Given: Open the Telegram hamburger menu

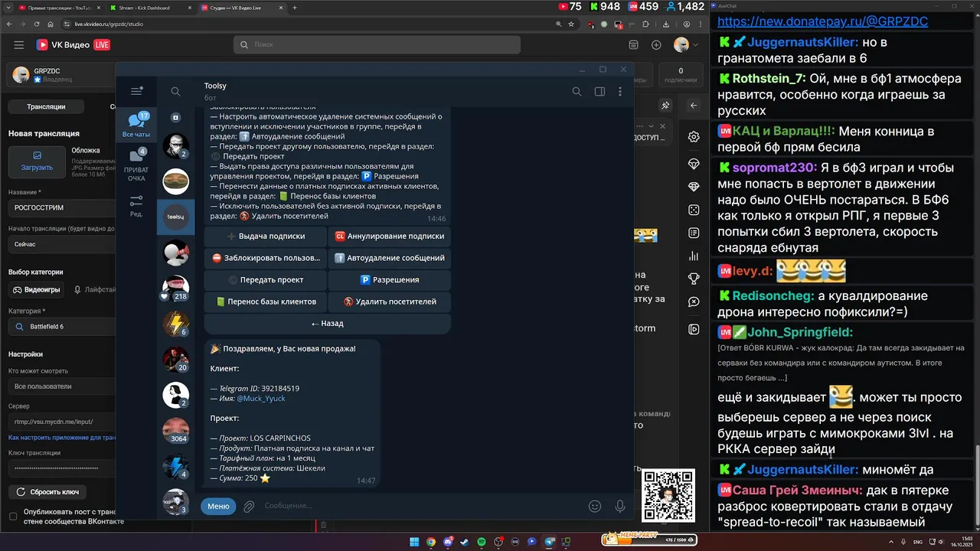Looking at the screenshot, I should [137, 91].
